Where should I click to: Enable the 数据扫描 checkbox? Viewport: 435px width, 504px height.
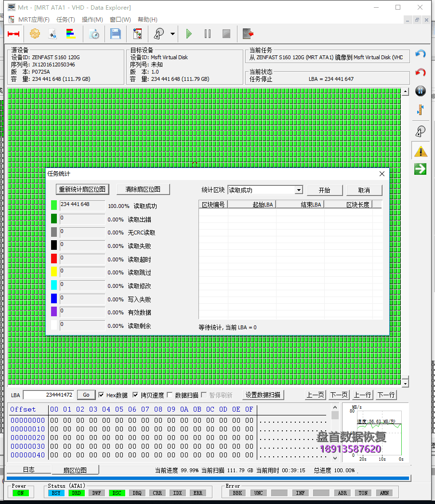coord(170,395)
